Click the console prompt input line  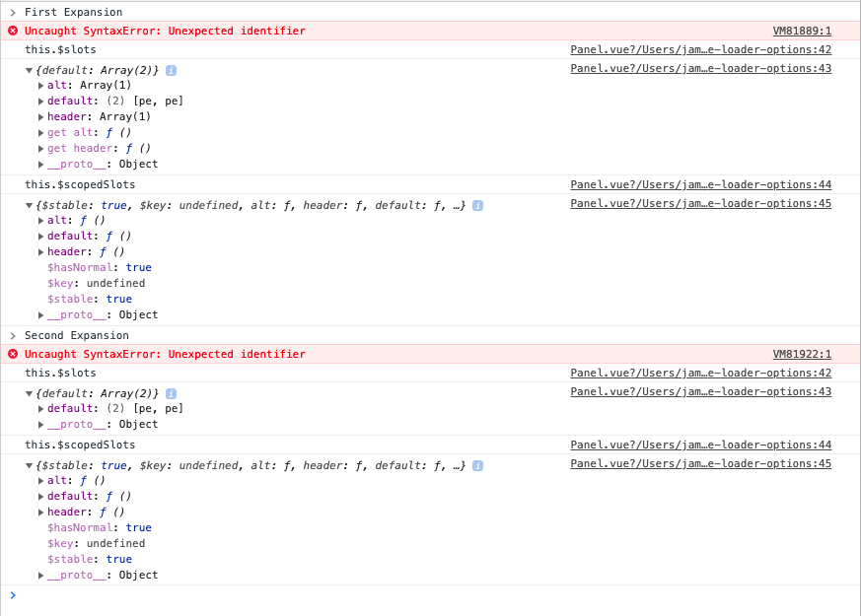click(430, 595)
